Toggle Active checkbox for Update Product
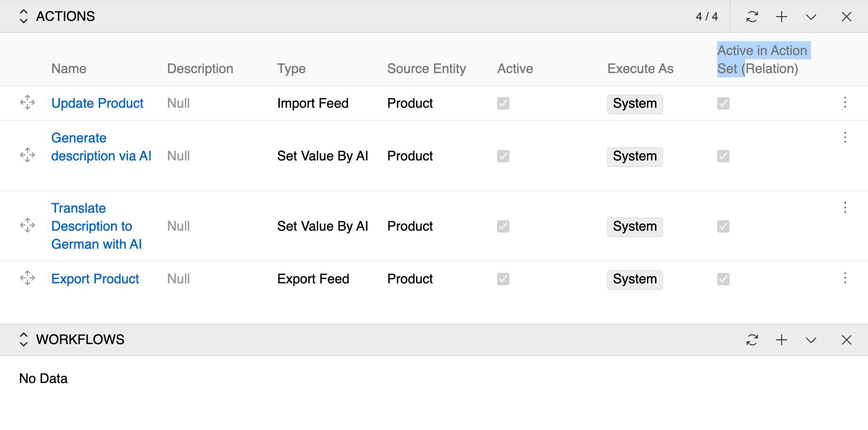This screenshot has width=868, height=430. (503, 103)
